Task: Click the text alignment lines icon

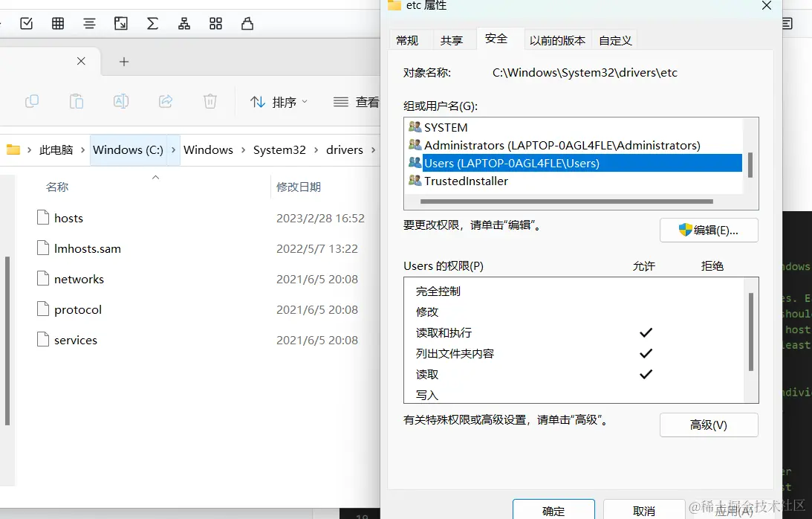Action: click(90, 23)
